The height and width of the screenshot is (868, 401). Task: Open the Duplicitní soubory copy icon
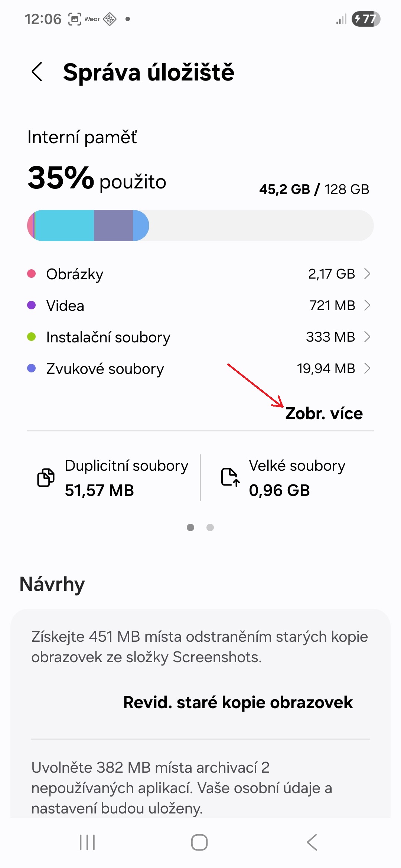pos(46,477)
